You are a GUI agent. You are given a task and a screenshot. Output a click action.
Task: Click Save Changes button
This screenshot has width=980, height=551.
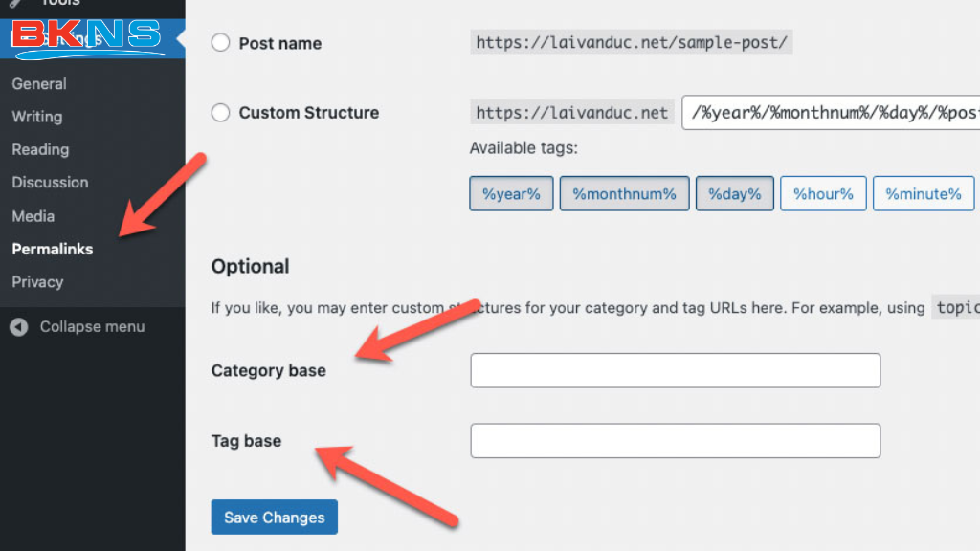275,518
